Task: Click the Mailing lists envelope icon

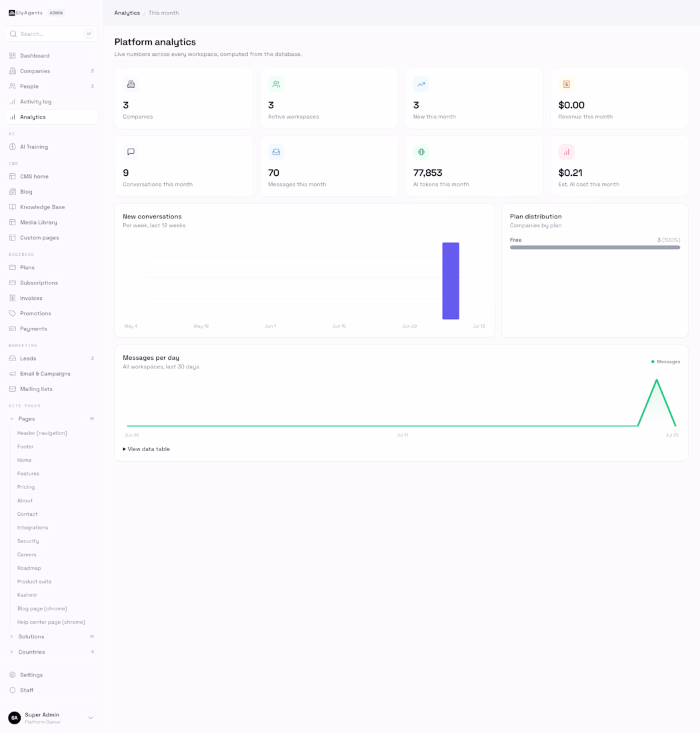Action: click(x=13, y=389)
